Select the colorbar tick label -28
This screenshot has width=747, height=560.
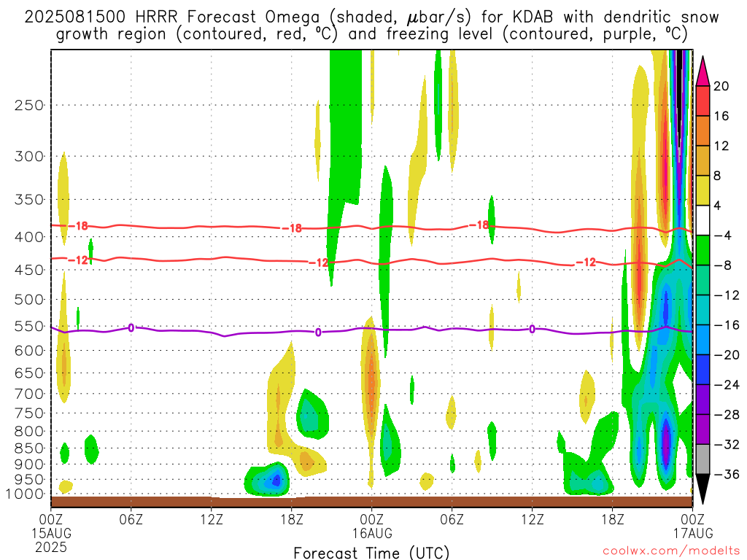(727, 415)
